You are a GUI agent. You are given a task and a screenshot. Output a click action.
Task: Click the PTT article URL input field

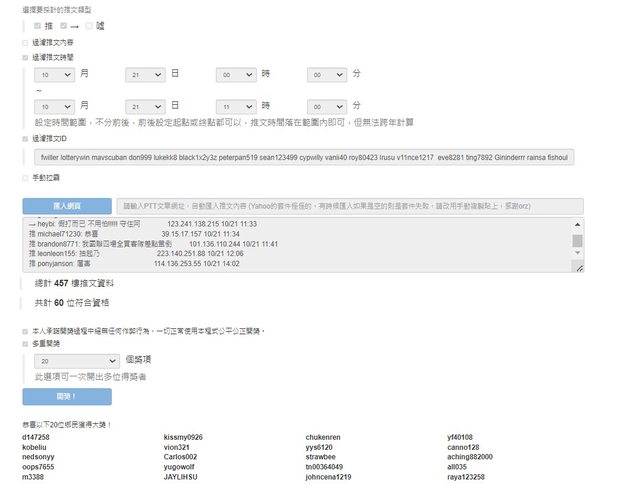pos(350,205)
